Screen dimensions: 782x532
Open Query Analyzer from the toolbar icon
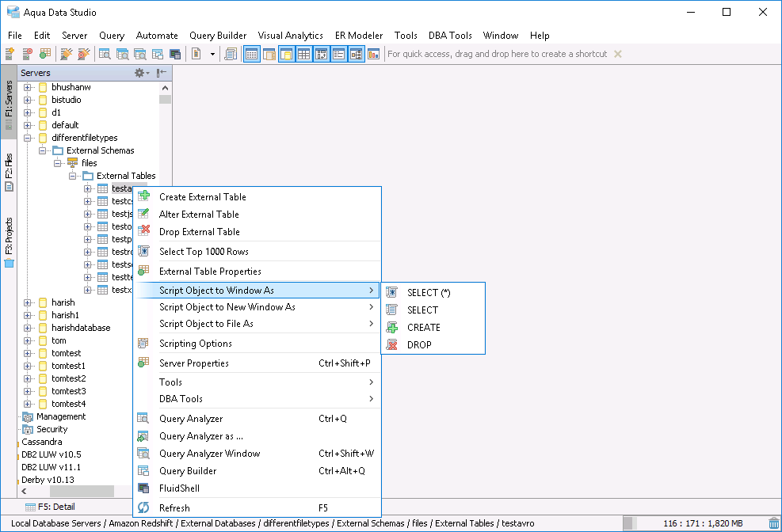(x=105, y=54)
